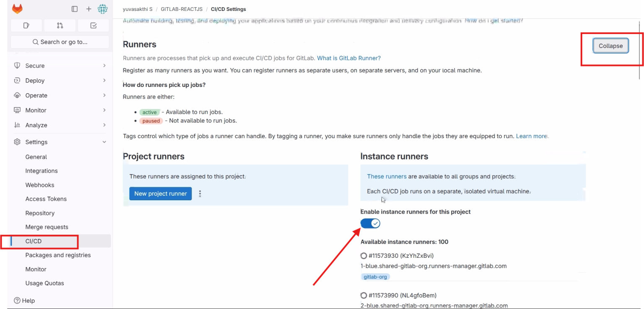Select runner #11573990 radio button
The width and height of the screenshot is (644, 309).
tap(363, 295)
